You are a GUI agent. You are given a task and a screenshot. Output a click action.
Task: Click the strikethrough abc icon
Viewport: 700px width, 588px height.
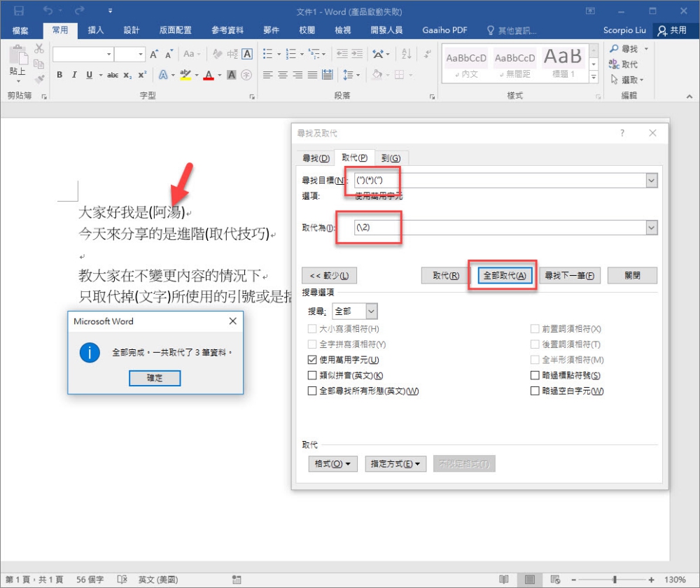coord(113,75)
